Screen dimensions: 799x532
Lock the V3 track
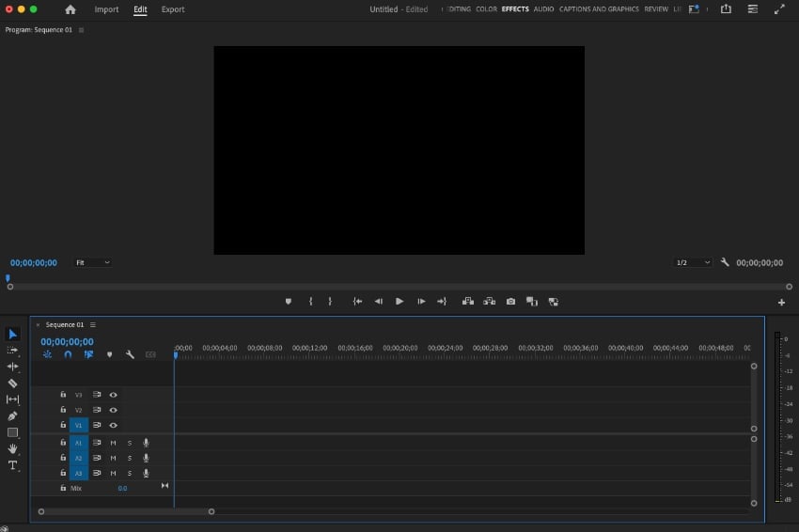pyautogui.click(x=63, y=395)
